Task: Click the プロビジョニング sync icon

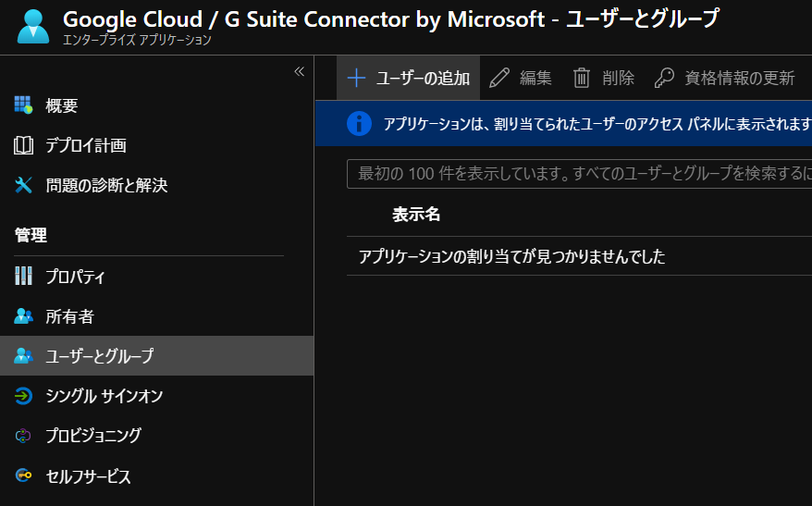Action: [x=23, y=436]
